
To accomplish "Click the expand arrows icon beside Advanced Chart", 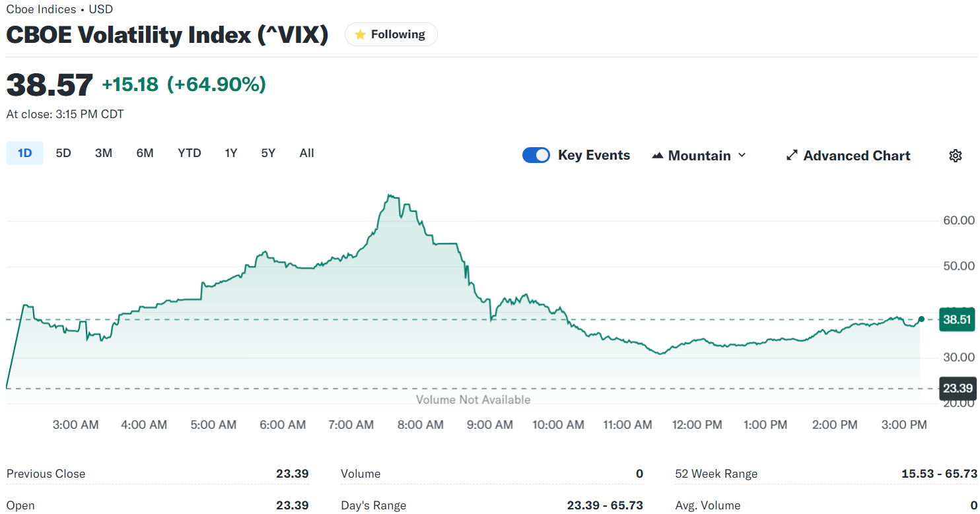I will point(792,156).
